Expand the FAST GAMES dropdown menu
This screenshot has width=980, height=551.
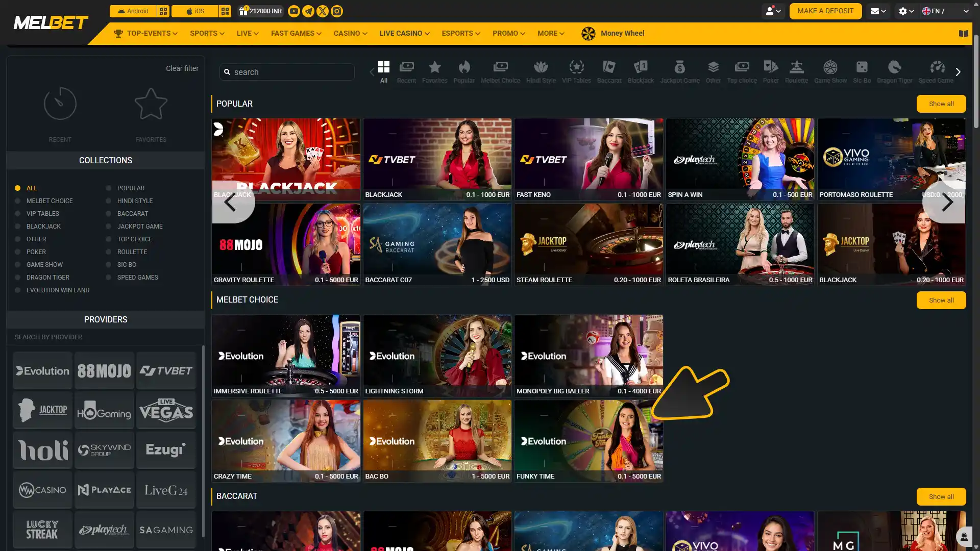point(296,34)
